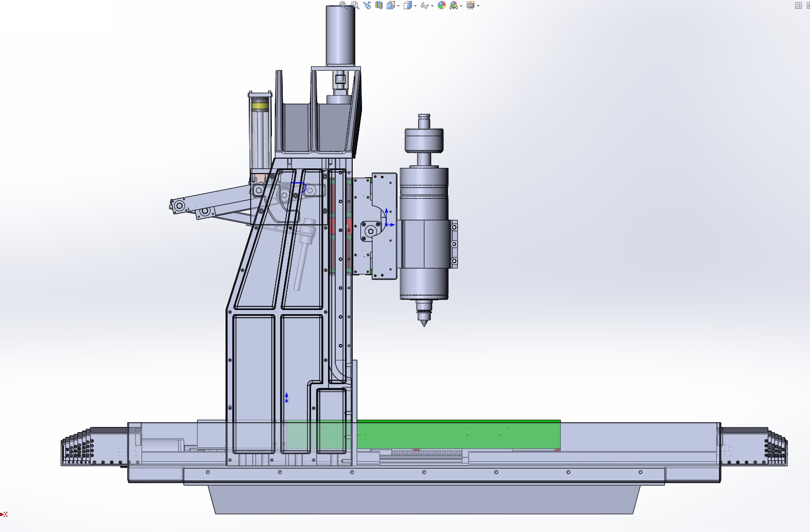Select the spindle motor body in the model
Image resolution: width=810 pixels, height=532 pixels.
(424, 232)
